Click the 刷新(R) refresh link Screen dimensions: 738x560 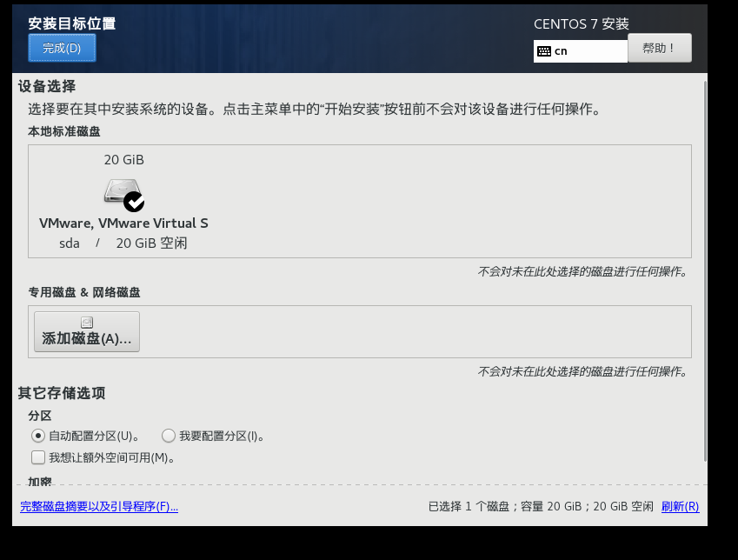(x=680, y=506)
